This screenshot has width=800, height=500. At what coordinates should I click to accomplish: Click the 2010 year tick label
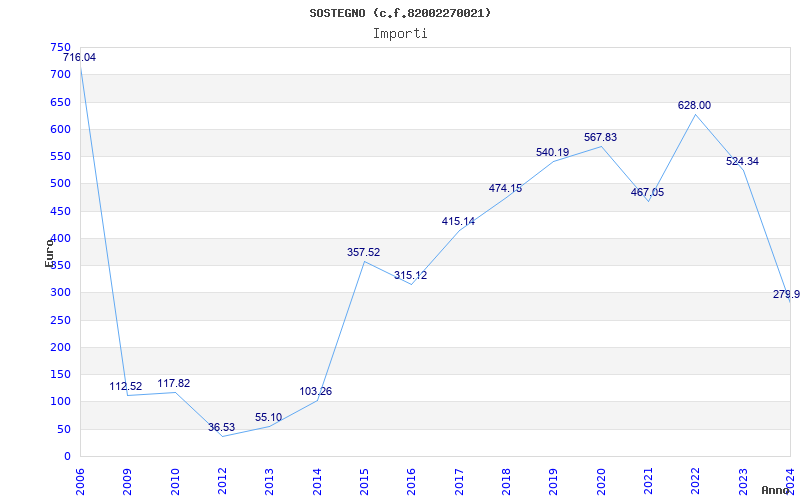point(175,482)
